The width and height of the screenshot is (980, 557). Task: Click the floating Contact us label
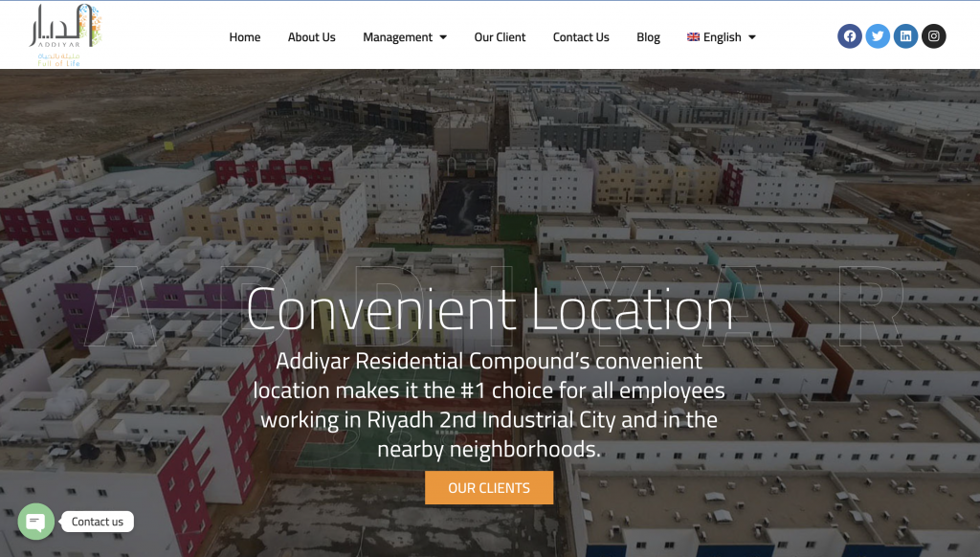coord(97,522)
